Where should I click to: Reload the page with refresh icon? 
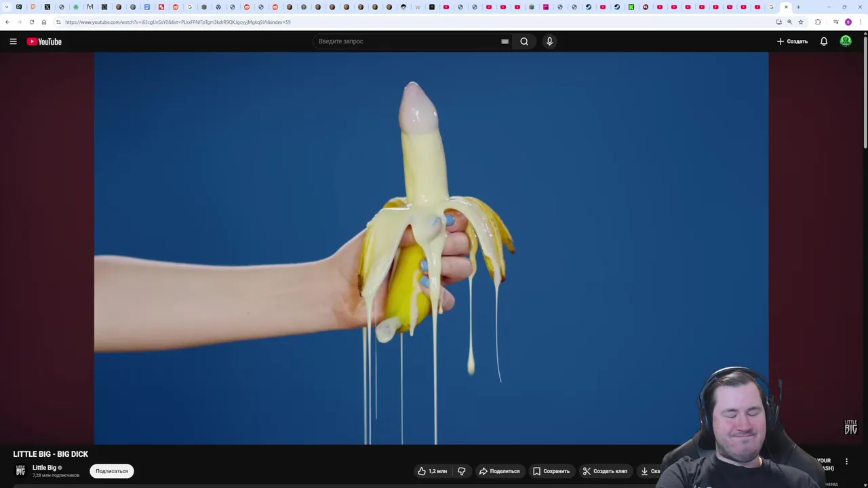[32, 22]
